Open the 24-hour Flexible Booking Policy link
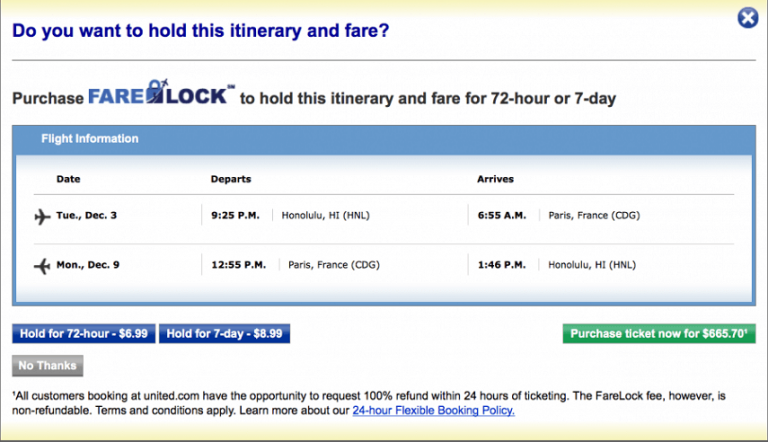This screenshot has width=768, height=442. pos(433,410)
